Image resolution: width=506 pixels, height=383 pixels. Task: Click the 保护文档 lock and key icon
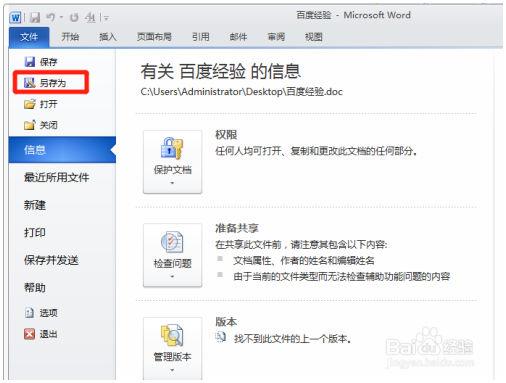click(172, 148)
